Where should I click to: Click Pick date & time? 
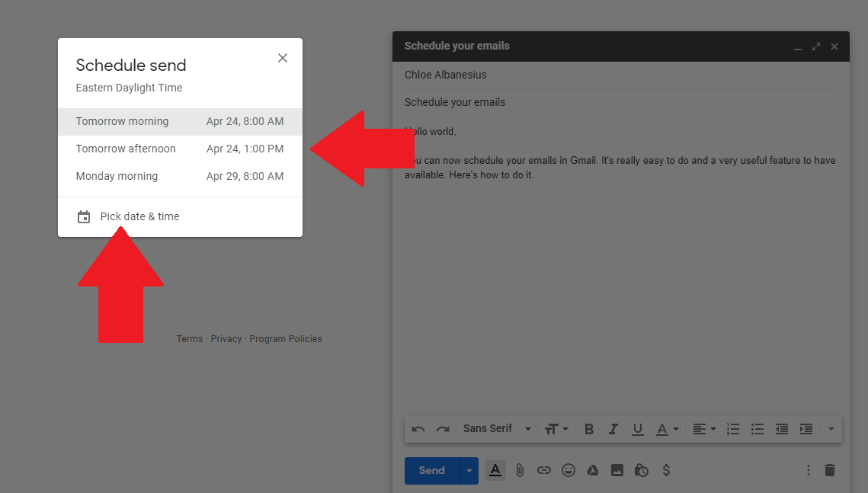(x=139, y=216)
